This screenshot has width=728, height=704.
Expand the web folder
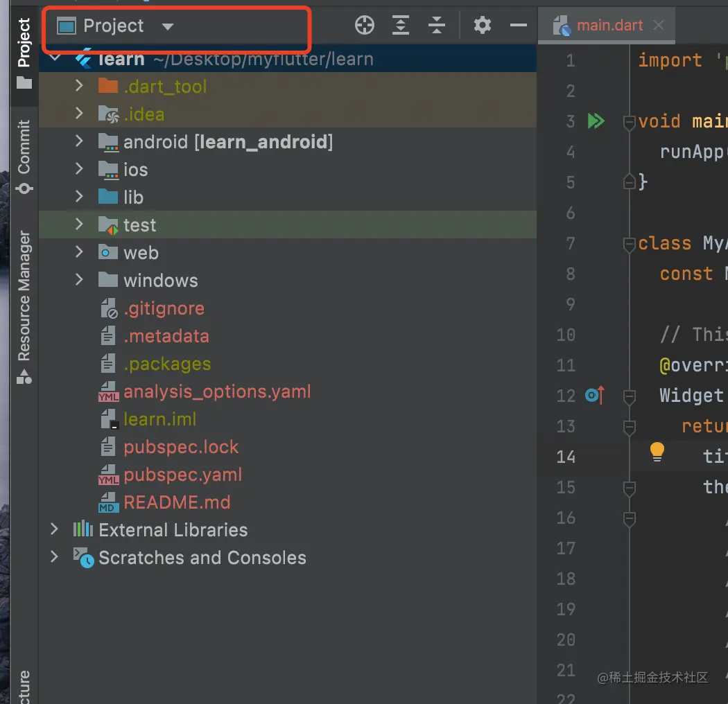pos(79,252)
